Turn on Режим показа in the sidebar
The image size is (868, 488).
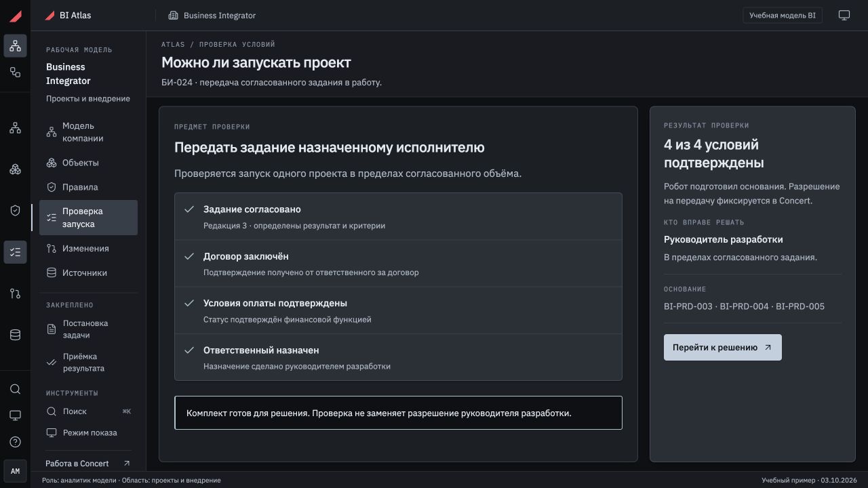point(88,432)
